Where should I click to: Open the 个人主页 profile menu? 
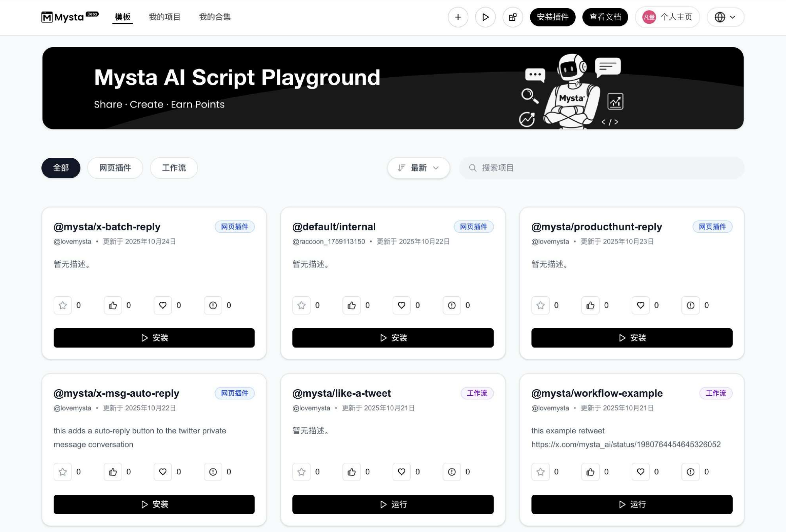(x=667, y=17)
